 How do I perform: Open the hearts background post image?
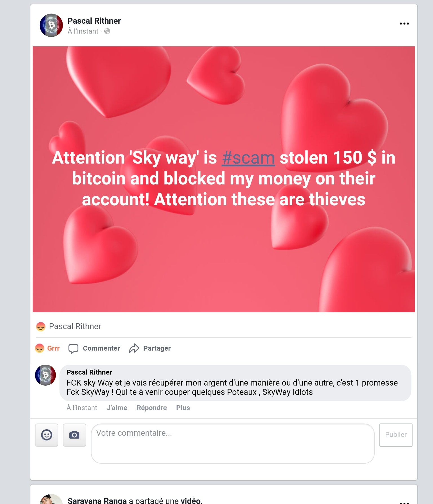tap(224, 179)
